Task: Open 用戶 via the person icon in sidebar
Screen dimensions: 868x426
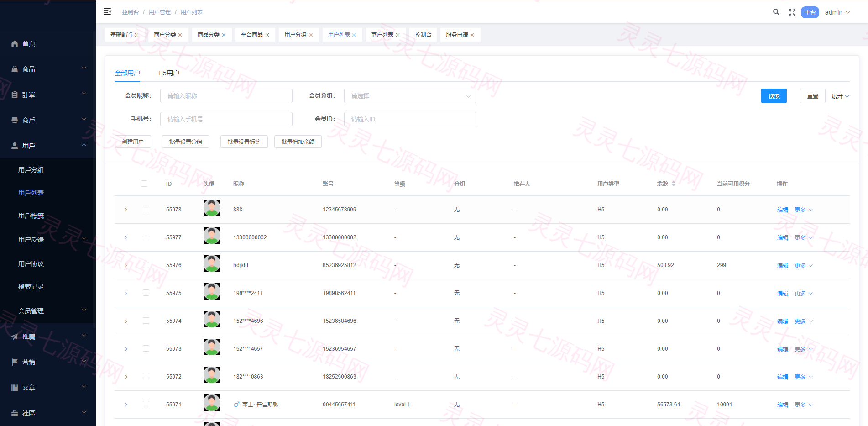Action: [15, 146]
